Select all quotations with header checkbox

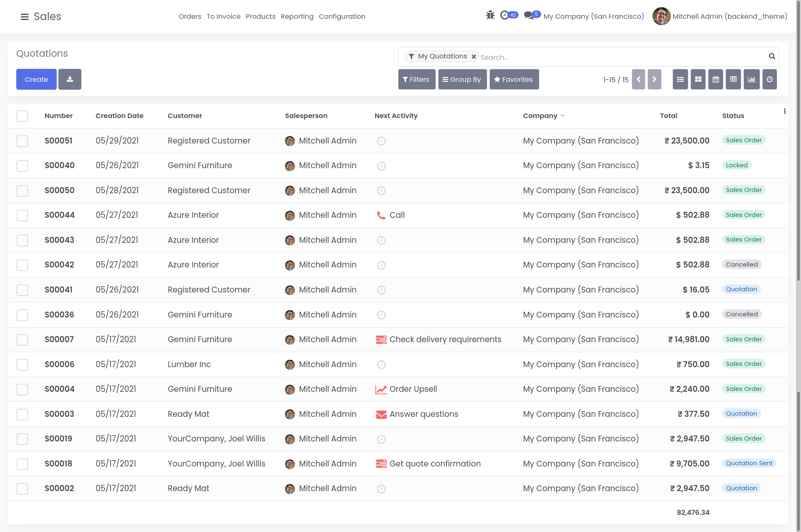coord(22,116)
